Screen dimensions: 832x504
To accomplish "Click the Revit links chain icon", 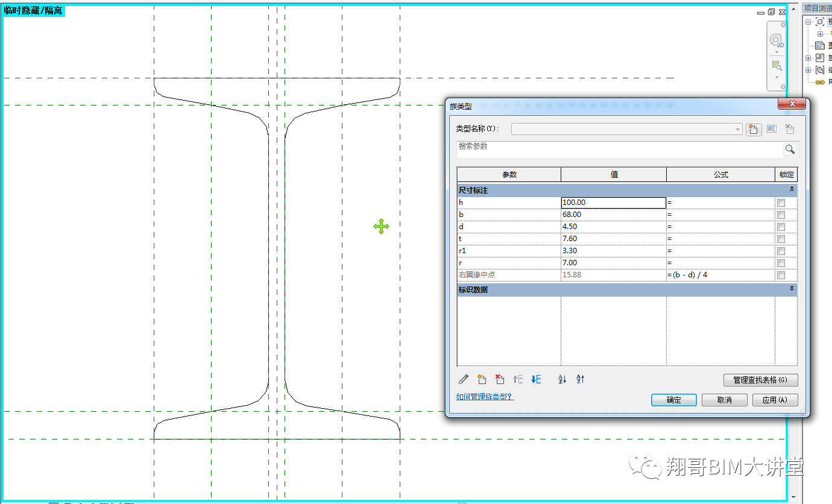I will pyautogui.click(x=819, y=82).
